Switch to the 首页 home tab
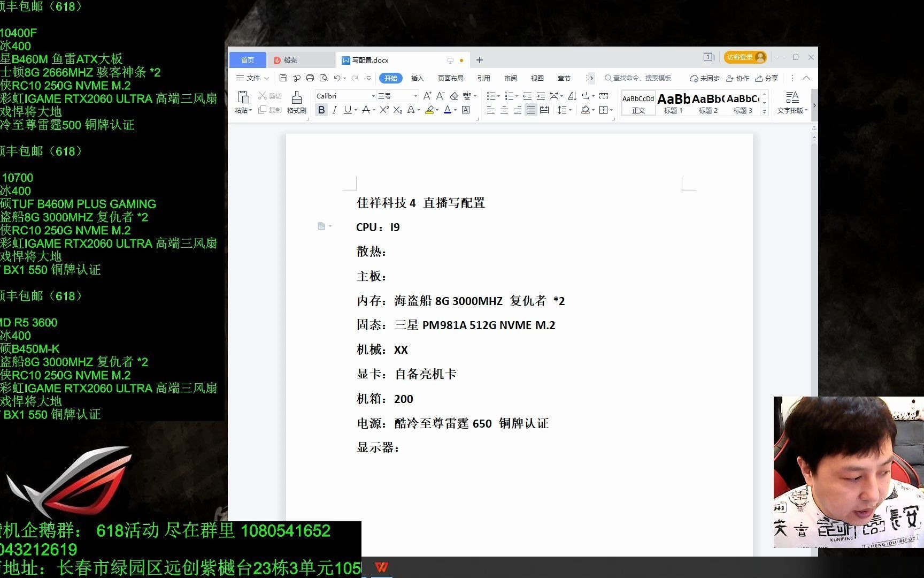924x578 pixels. tap(248, 60)
